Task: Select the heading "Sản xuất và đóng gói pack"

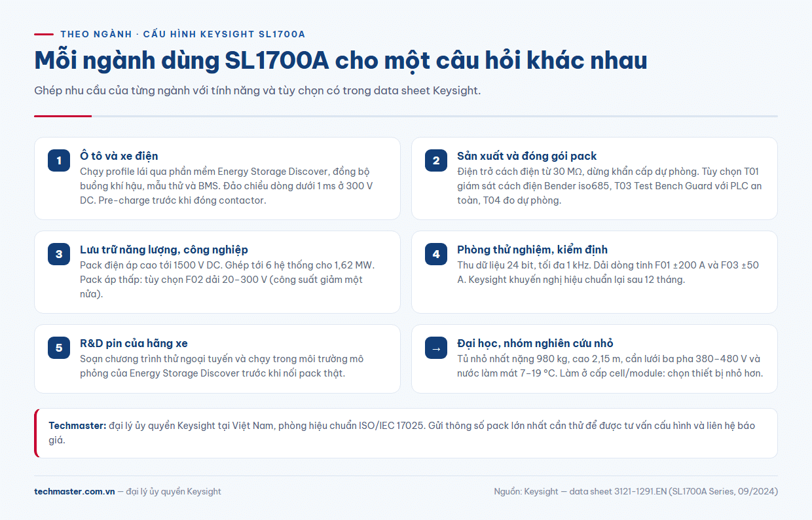Action: (x=527, y=156)
